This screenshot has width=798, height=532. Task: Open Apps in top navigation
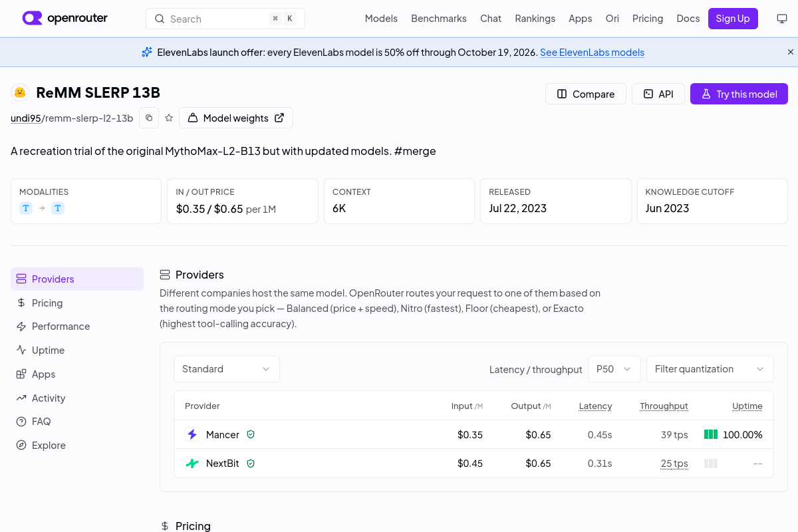point(581,19)
